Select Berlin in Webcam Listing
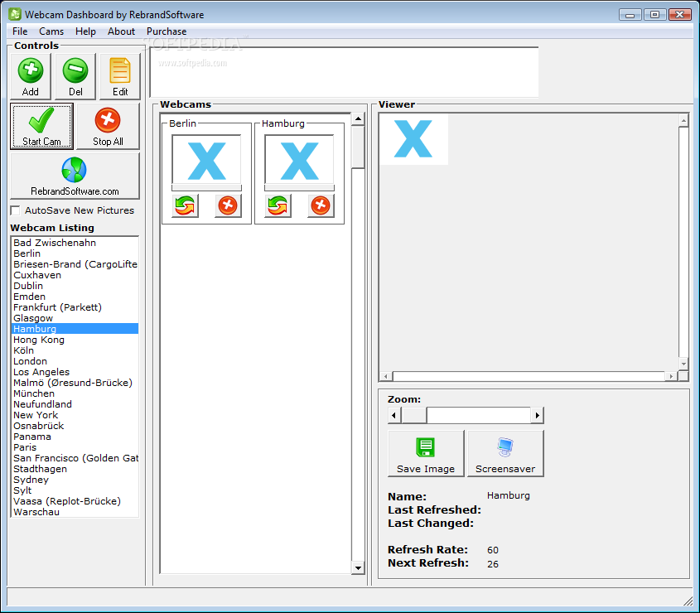 pyautogui.click(x=75, y=253)
